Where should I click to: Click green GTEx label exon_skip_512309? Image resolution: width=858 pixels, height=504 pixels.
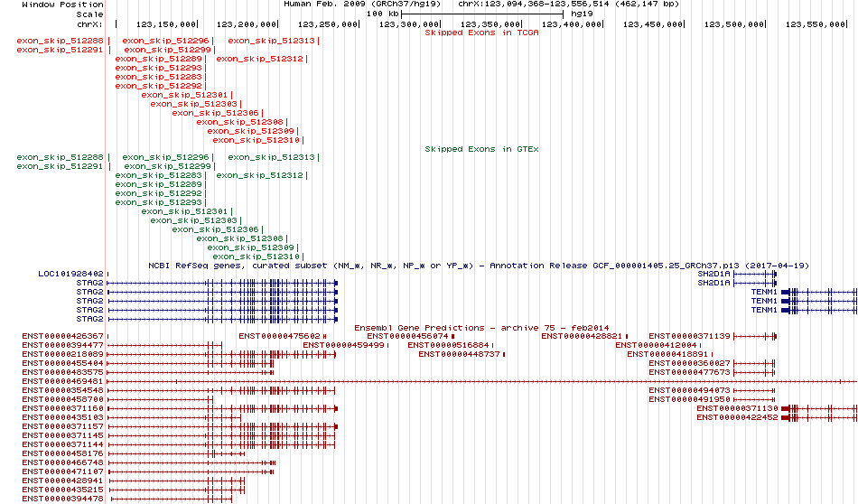point(250,247)
